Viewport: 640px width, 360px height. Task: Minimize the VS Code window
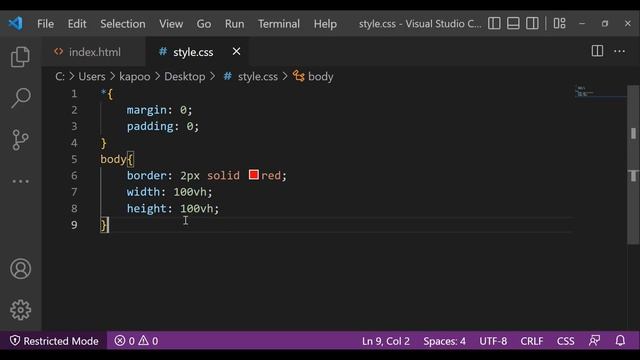[582, 24]
